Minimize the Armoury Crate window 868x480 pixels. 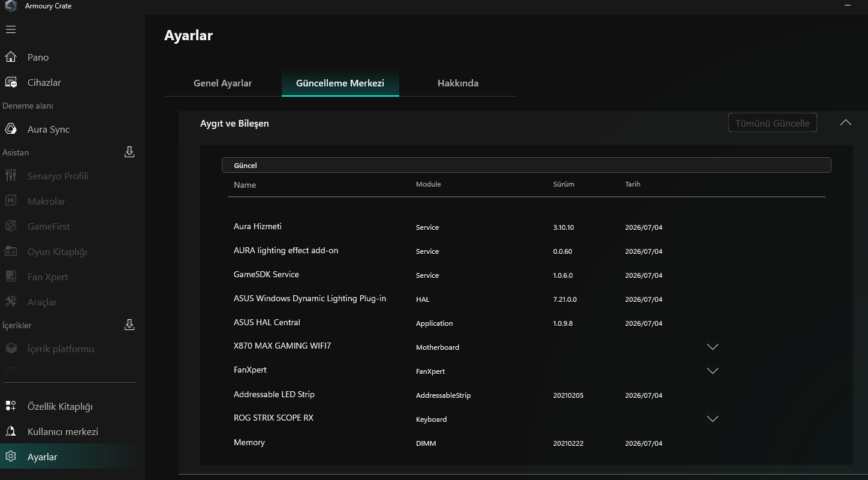coord(848,5)
